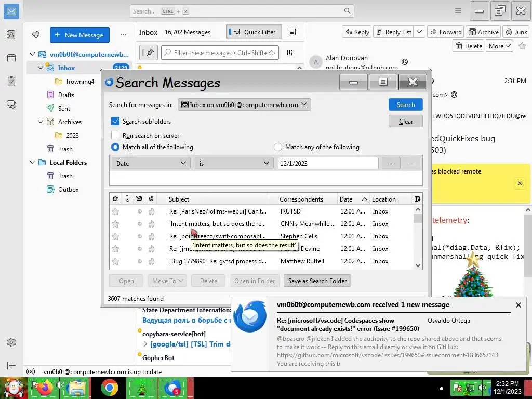Sort results by Correspondents column
Viewport: 532px width, 399px height.
click(x=301, y=199)
